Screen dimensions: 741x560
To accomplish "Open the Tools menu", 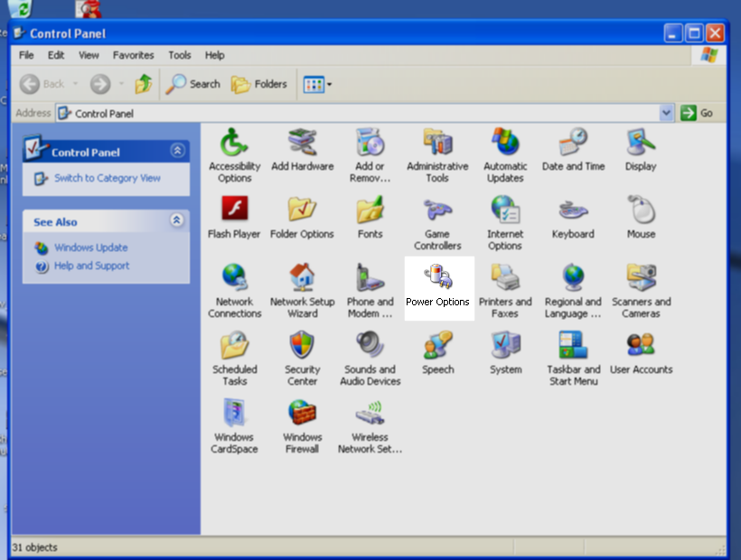I will coord(180,55).
